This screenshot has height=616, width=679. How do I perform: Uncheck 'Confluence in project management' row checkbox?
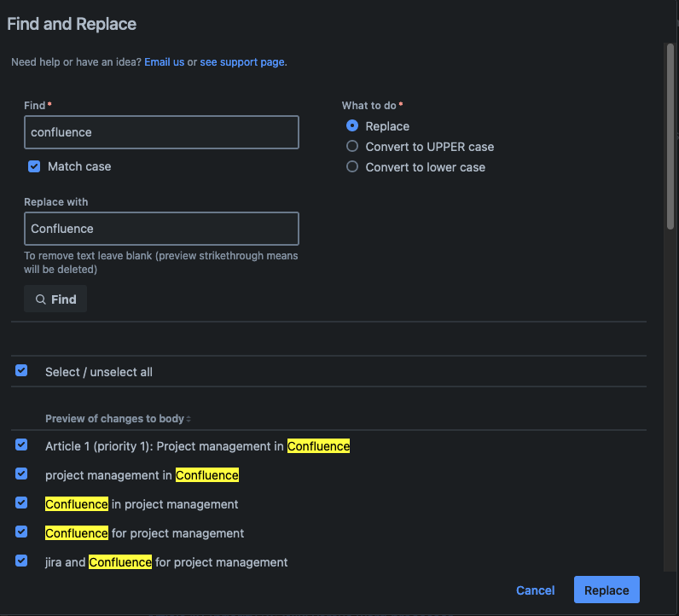[x=22, y=503]
